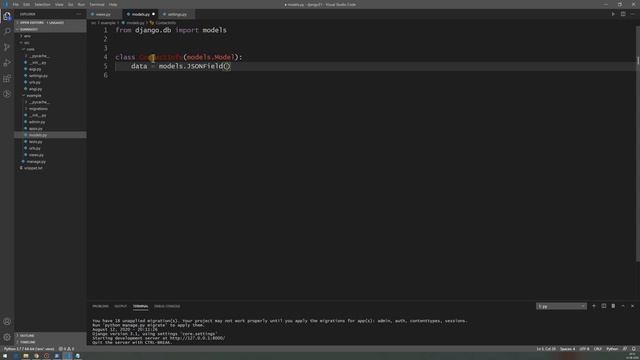This screenshot has height=360, width=640.
Task: Switch to the views.py editor tab
Action: pyautogui.click(x=103, y=14)
